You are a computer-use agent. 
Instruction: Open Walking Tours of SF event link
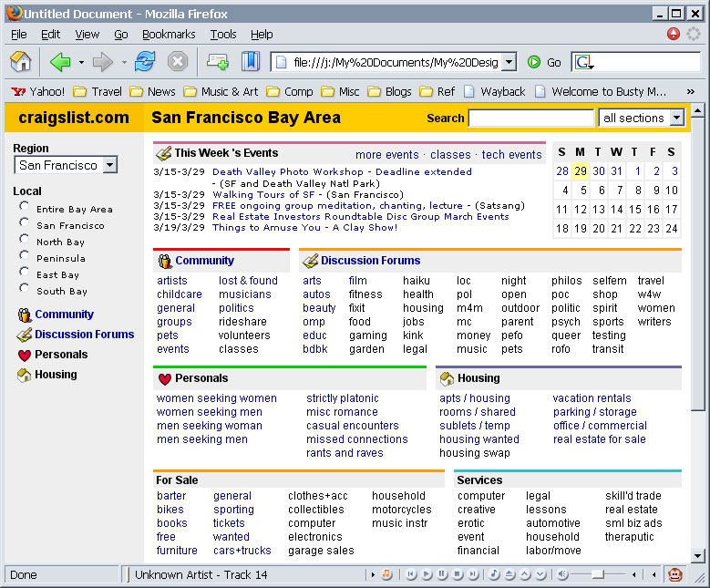pyautogui.click(x=263, y=195)
